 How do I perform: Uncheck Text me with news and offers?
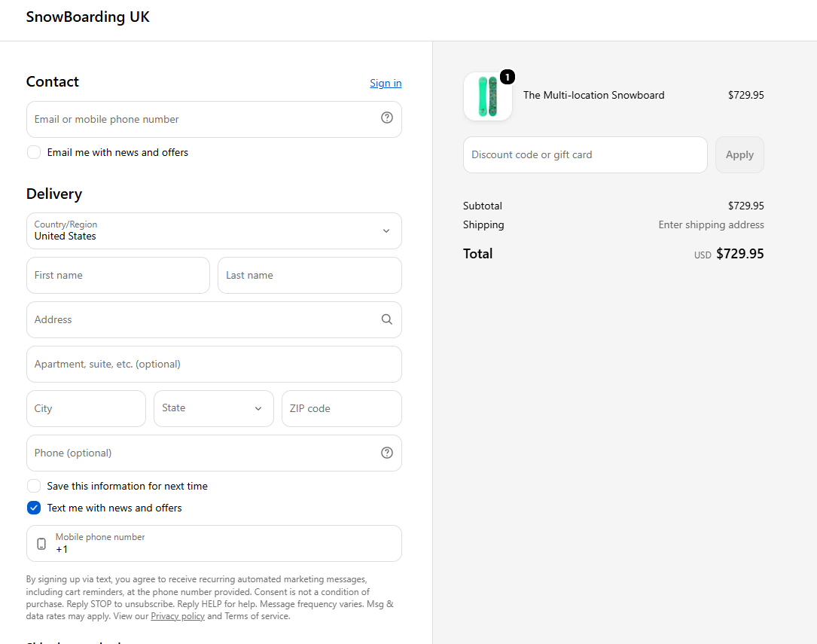tap(34, 508)
